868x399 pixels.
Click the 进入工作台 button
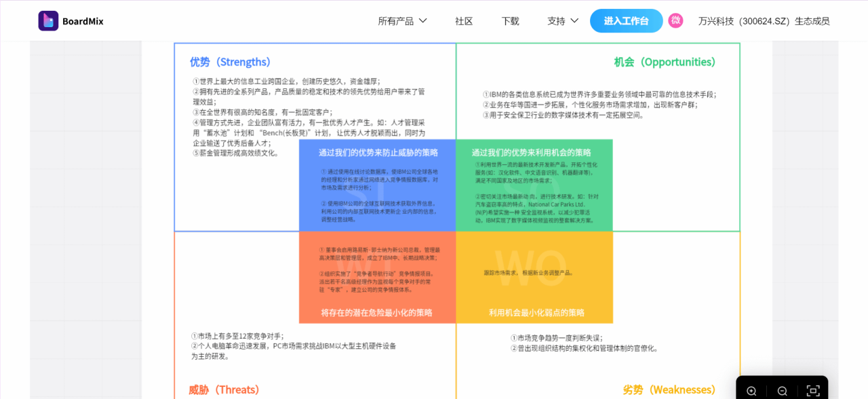(626, 21)
